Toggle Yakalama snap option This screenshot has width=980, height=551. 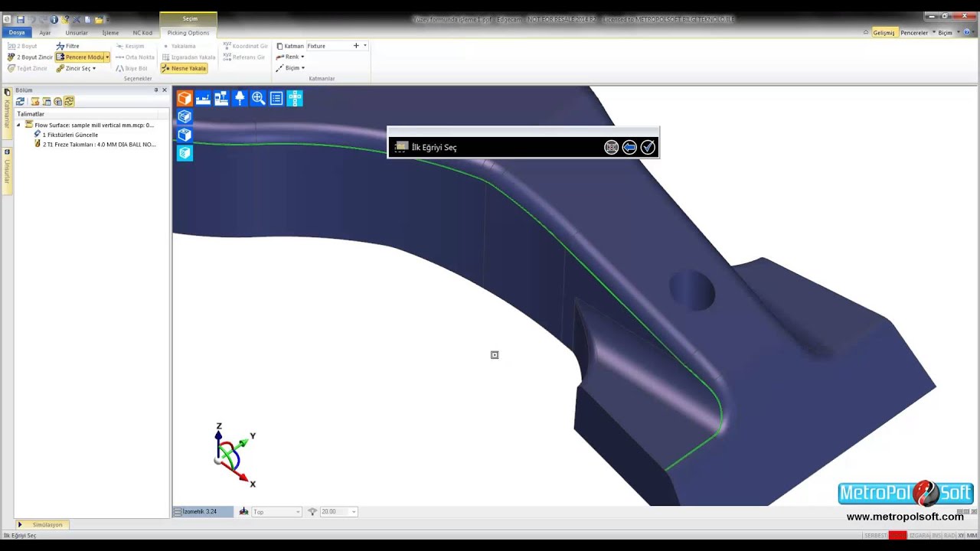point(179,46)
